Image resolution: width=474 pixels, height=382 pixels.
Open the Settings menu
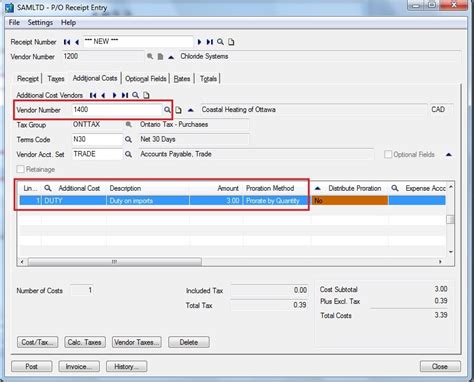[x=40, y=23]
